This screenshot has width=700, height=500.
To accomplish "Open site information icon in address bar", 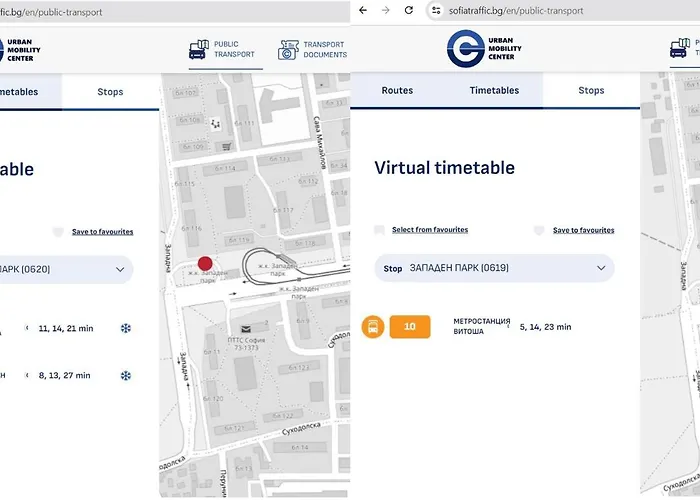I will (435, 10).
